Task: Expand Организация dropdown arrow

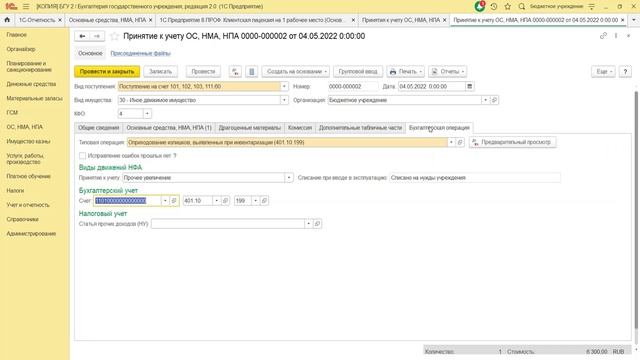Action: point(485,100)
